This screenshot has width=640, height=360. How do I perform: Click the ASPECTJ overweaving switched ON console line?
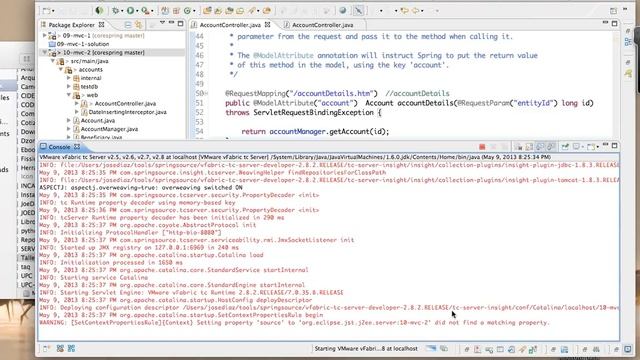[141, 188]
